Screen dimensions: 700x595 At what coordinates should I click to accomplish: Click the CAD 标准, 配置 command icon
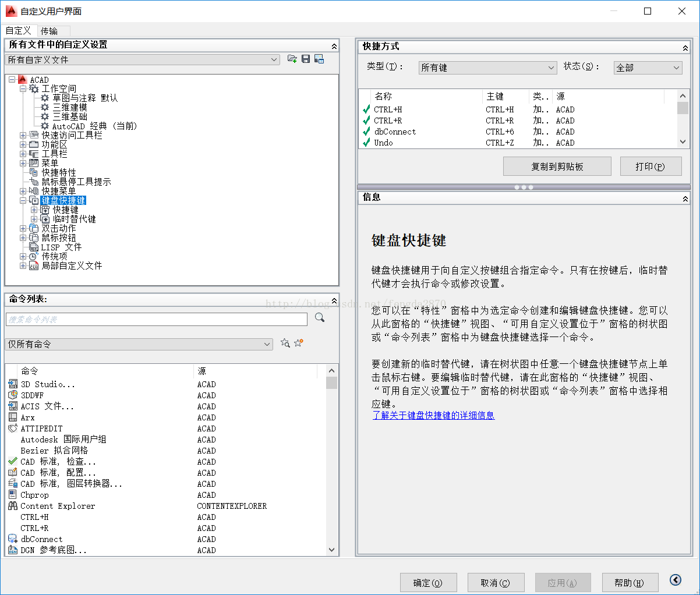tap(13, 473)
